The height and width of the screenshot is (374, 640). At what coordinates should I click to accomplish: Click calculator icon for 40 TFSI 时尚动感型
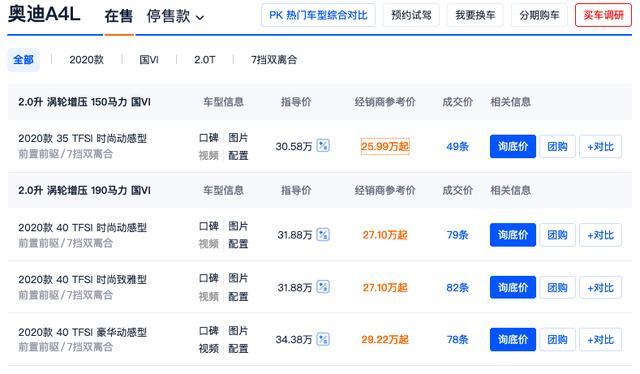pyautogui.click(x=323, y=235)
